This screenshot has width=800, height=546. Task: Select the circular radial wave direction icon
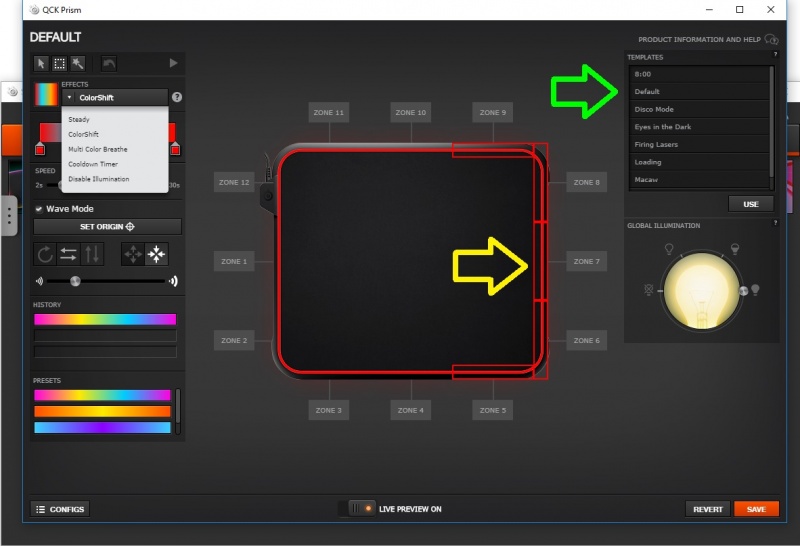(45, 254)
